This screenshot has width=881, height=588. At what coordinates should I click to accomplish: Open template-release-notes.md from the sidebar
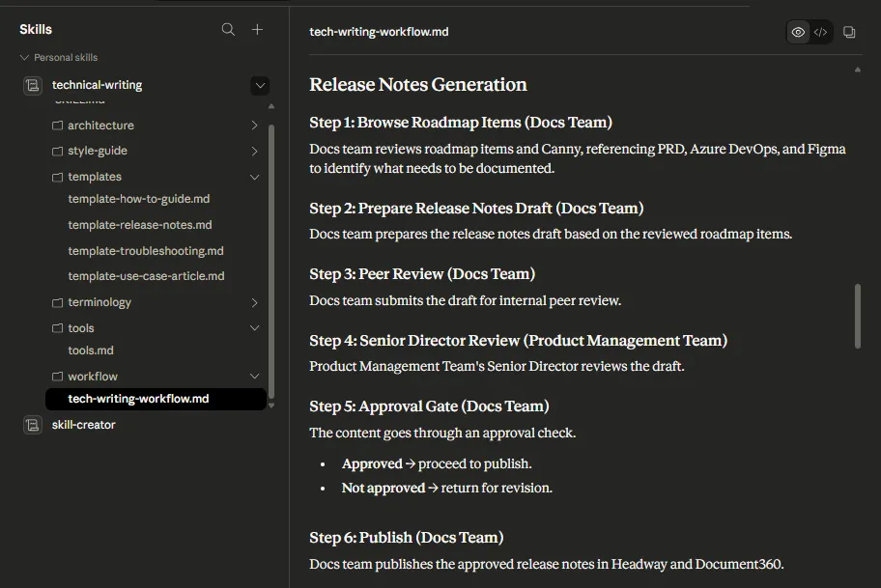[x=141, y=224]
